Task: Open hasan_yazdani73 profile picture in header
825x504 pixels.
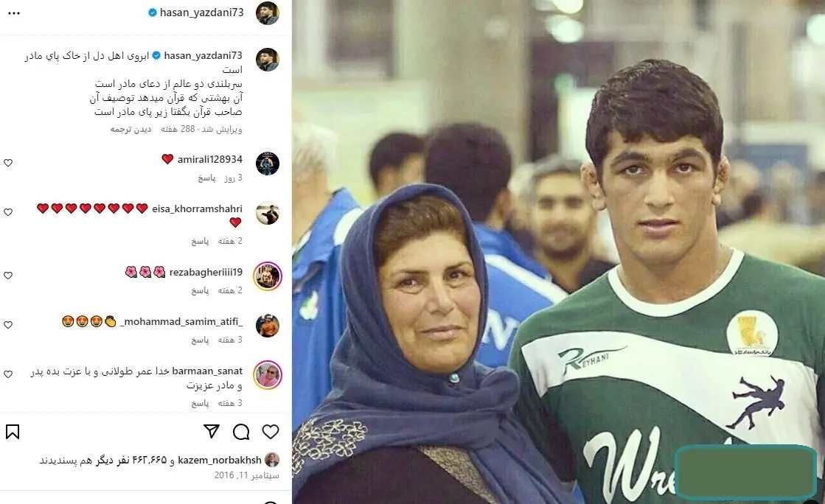Action: point(268,13)
